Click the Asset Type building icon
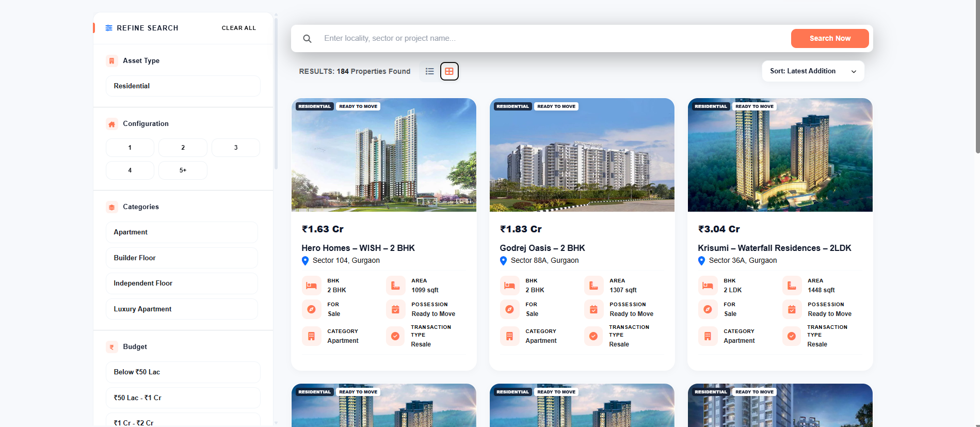 (x=111, y=61)
